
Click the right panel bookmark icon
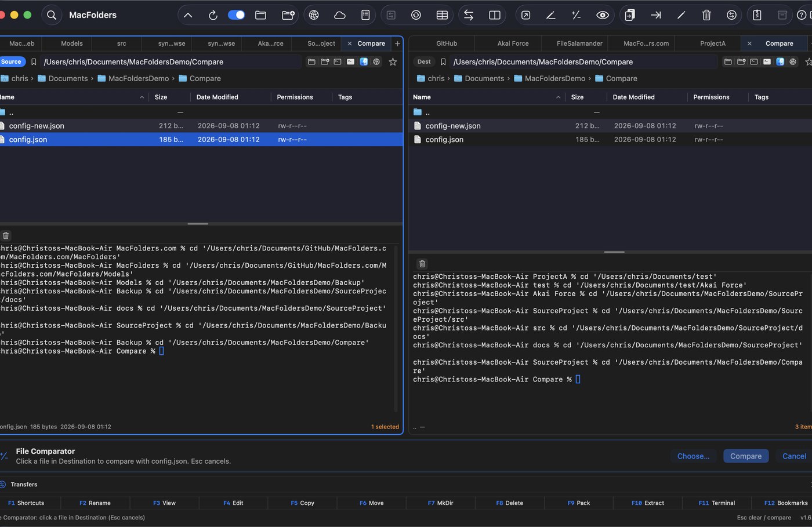(x=443, y=62)
